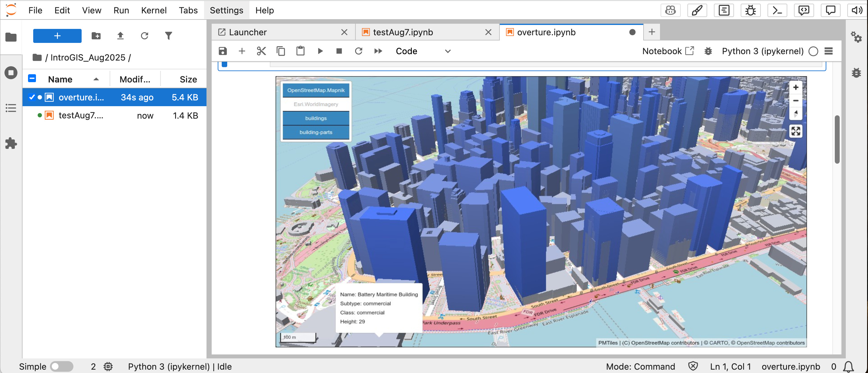Save the notebook with the floppy disk icon

223,51
